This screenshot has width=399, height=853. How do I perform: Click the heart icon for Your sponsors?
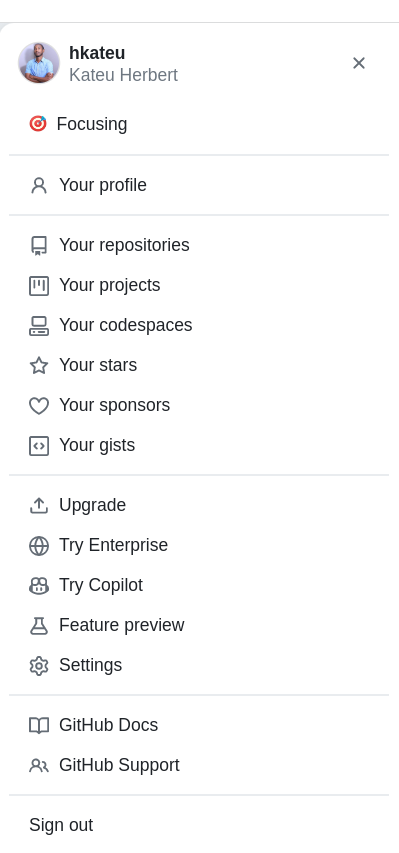tap(39, 405)
